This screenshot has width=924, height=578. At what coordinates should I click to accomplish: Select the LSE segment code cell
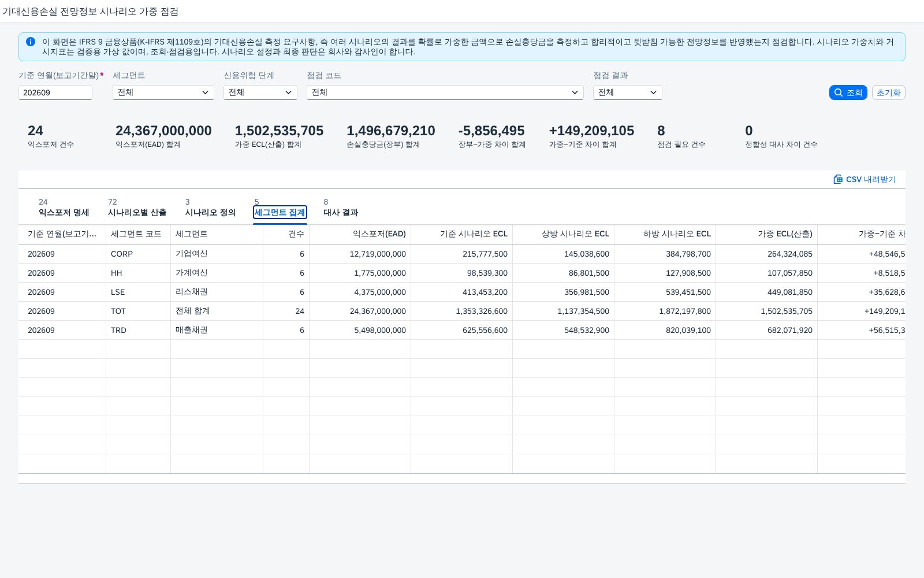point(139,292)
